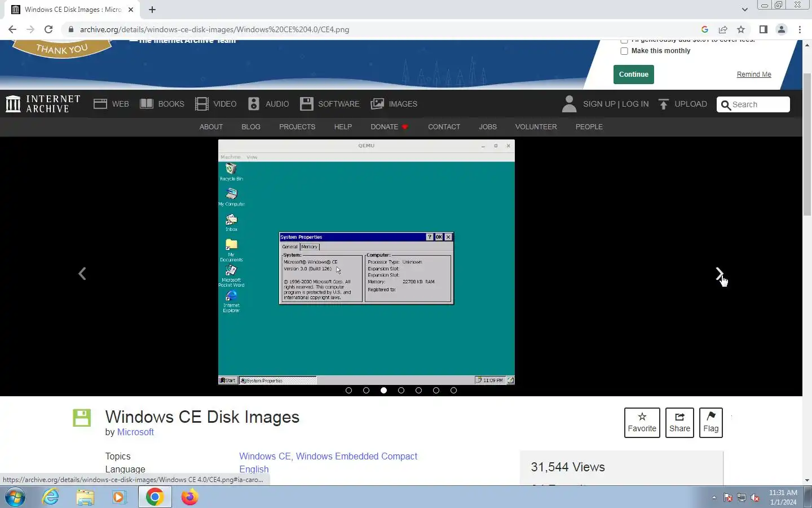This screenshot has width=812, height=508.
Task: Open the Audio section icon
Action: point(254,104)
